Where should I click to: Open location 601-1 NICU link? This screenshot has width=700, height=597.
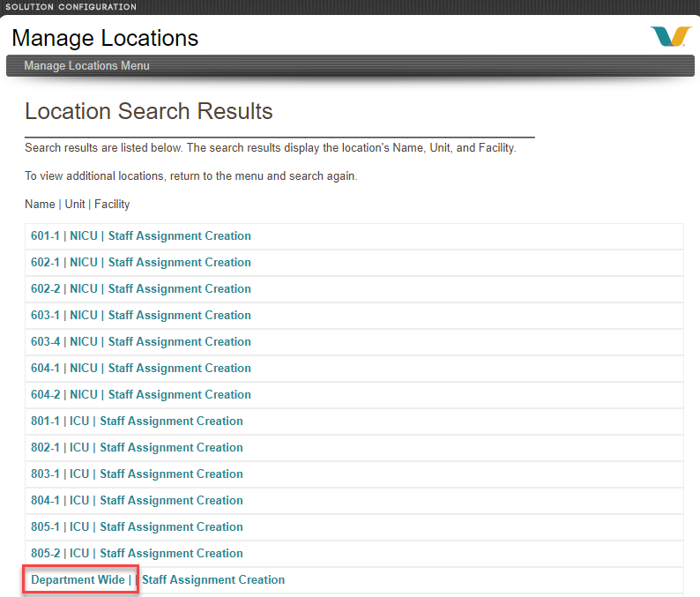pyautogui.click(x=141, y=235)
